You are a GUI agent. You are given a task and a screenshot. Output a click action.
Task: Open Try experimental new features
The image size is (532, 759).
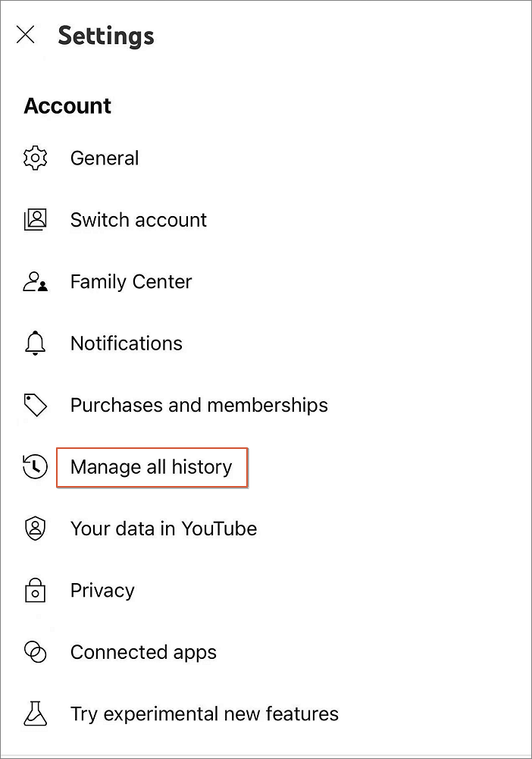point(204,713)
